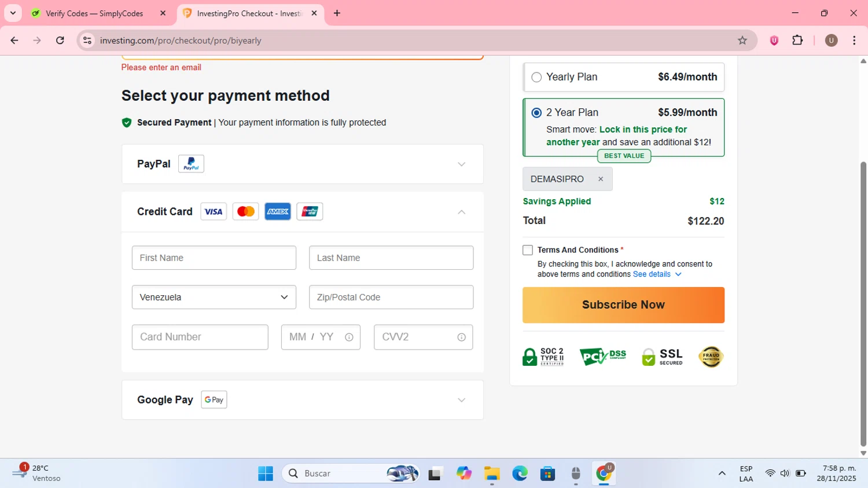Click the PCI DSS compliance badge
This screenshot has height=488, width=868.
[603, 357]
